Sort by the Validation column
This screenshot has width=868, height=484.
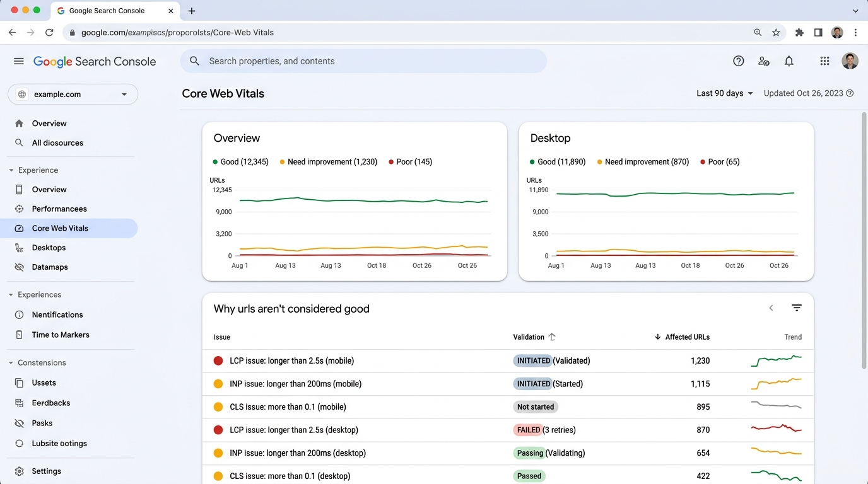coord(534,337)
